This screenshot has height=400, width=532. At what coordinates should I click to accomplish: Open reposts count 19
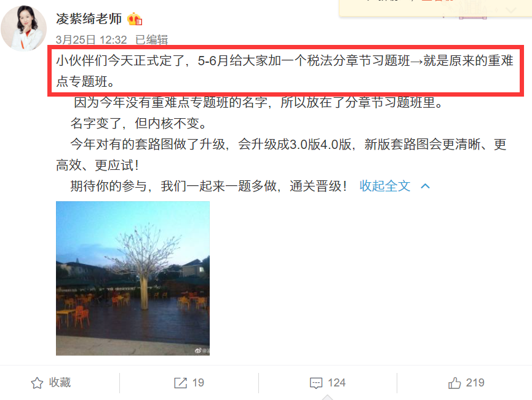(x=198, y=383)
